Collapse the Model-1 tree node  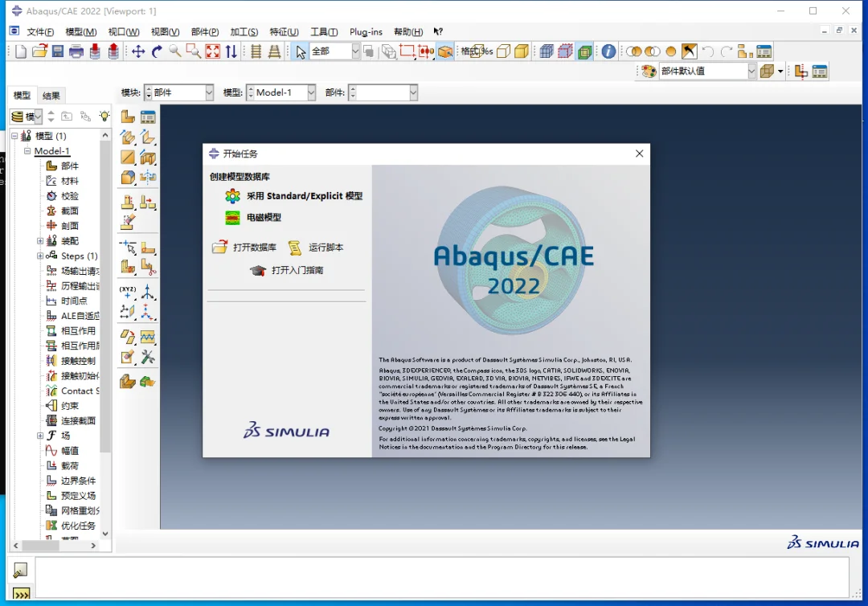[27, 150]
